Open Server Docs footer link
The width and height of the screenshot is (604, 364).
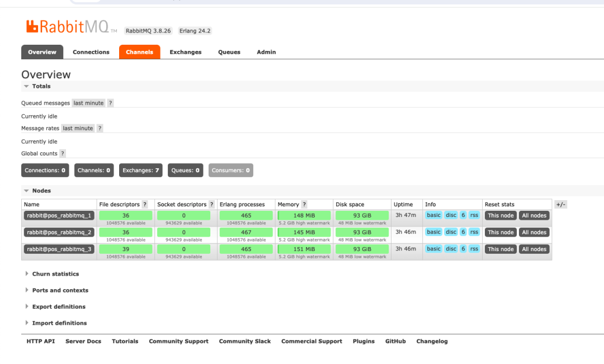point(83,341)
